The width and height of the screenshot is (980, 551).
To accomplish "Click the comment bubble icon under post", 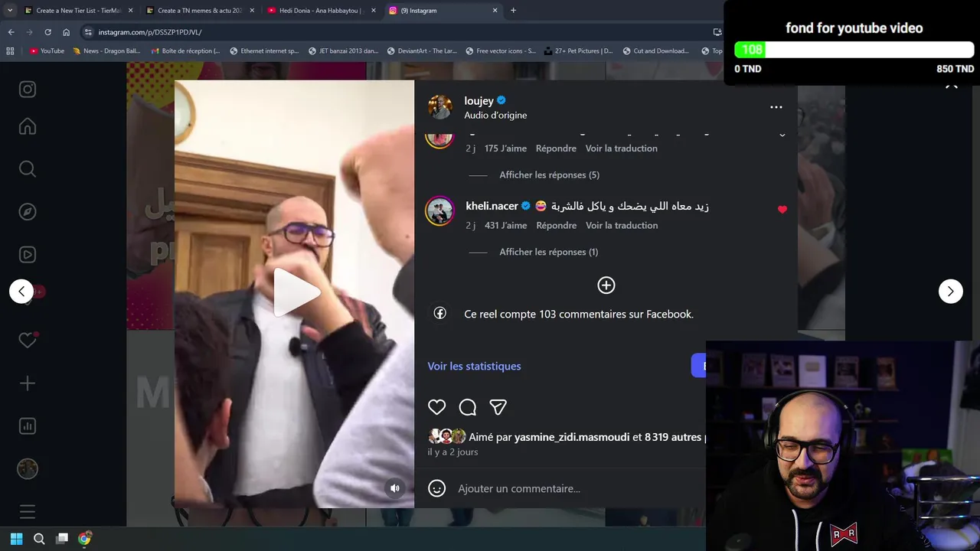I will point(467,407).
